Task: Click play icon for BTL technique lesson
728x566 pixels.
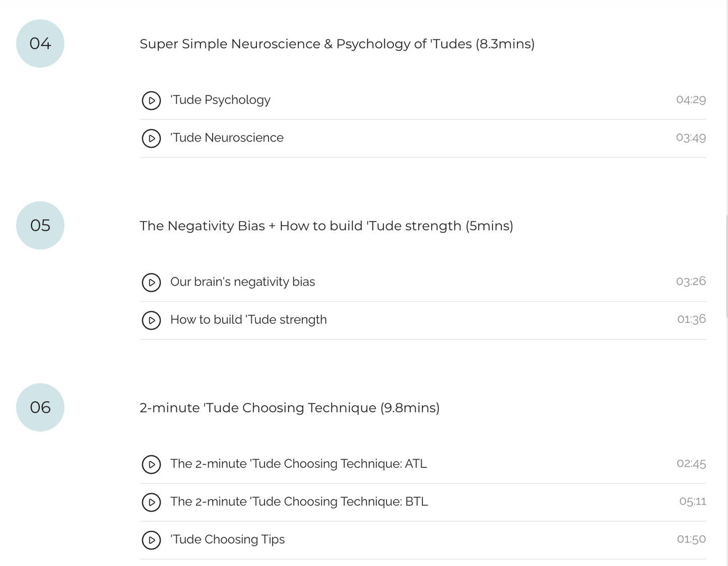Action: [x=151, y=502]
